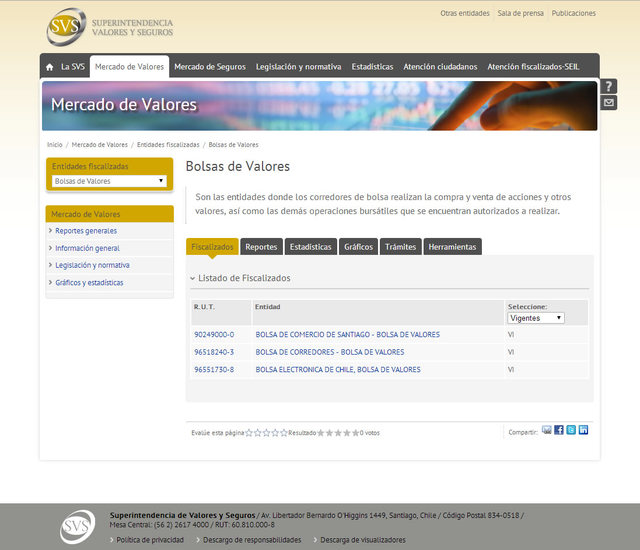Switch to the Gráficos tab

[x=358, y=247]
